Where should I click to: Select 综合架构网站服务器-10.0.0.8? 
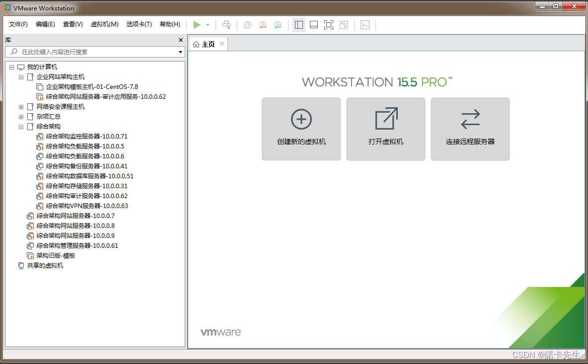pyautogui.click(x=75, y=226)
